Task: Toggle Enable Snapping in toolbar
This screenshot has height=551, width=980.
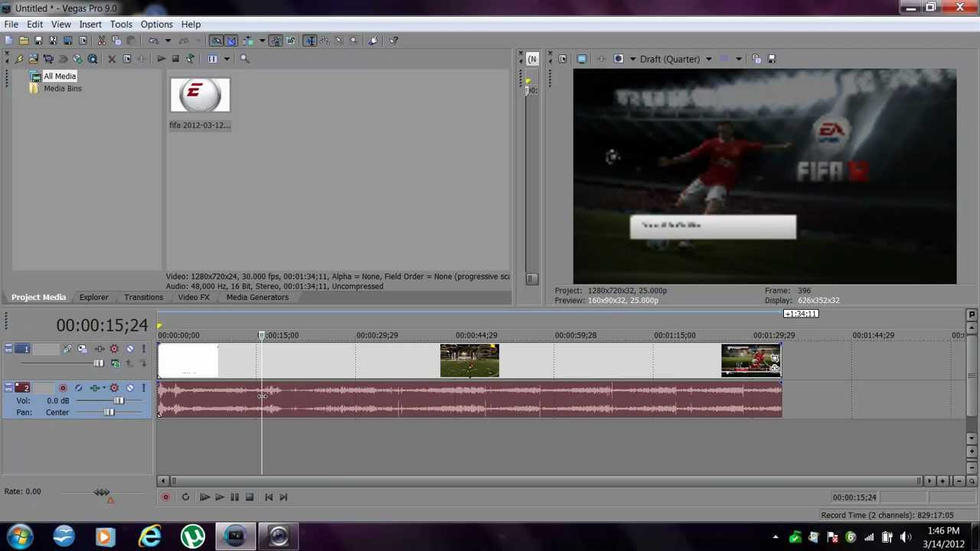Action: point(216,41)
